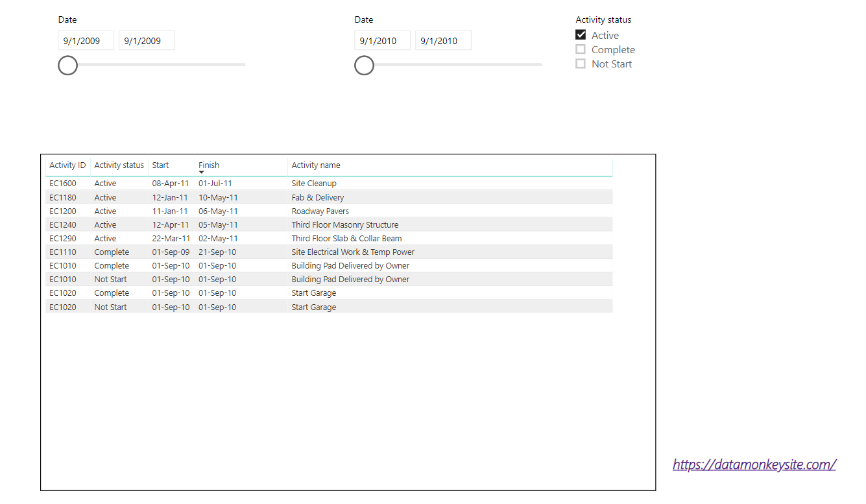
Task: Sort by Activity ID column header
Action: (x=67, y=165)
